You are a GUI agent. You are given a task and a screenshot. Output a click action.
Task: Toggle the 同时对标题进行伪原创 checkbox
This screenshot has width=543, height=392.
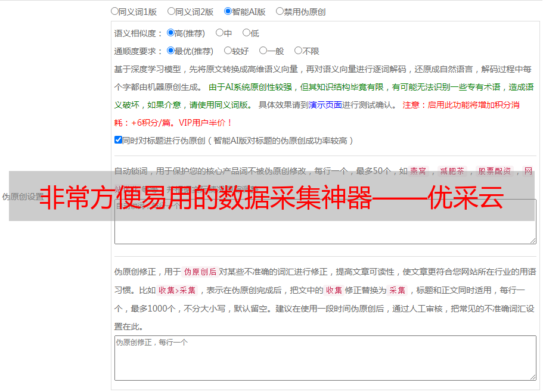(118, 140)
